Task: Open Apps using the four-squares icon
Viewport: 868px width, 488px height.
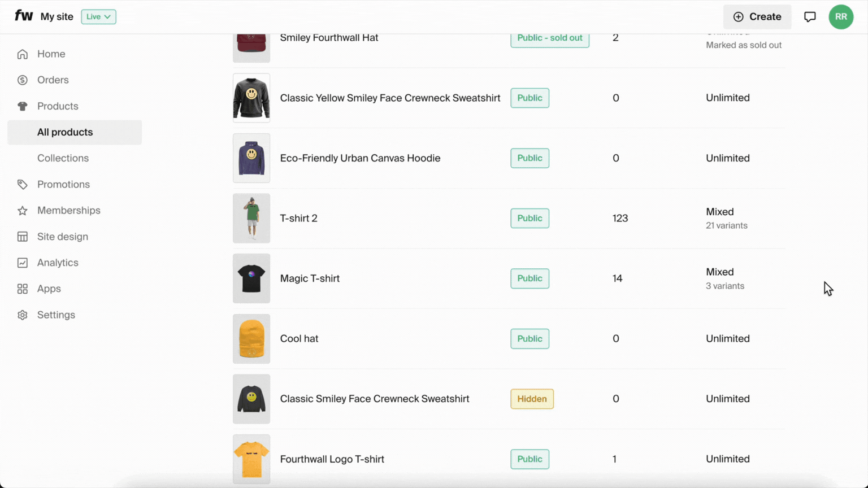Action: pos(22,288)
